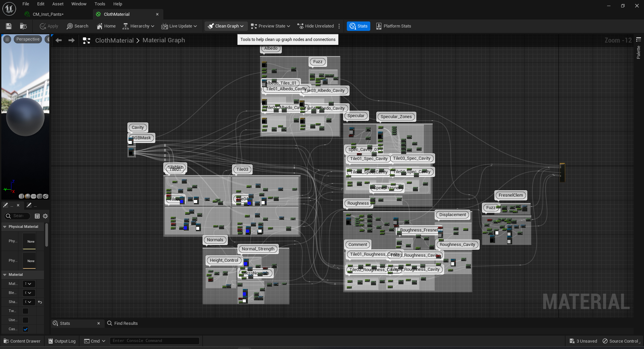
Task: Click the console command input field
Action: click(x=154, y=341)
